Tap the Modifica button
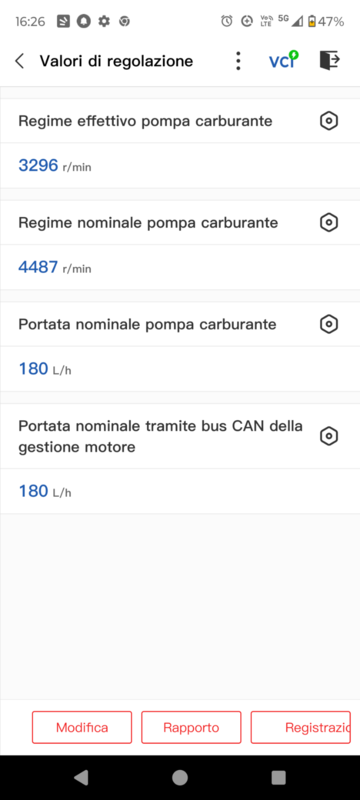The width and height of the screenshot is (360, 800). pos(82,727)
